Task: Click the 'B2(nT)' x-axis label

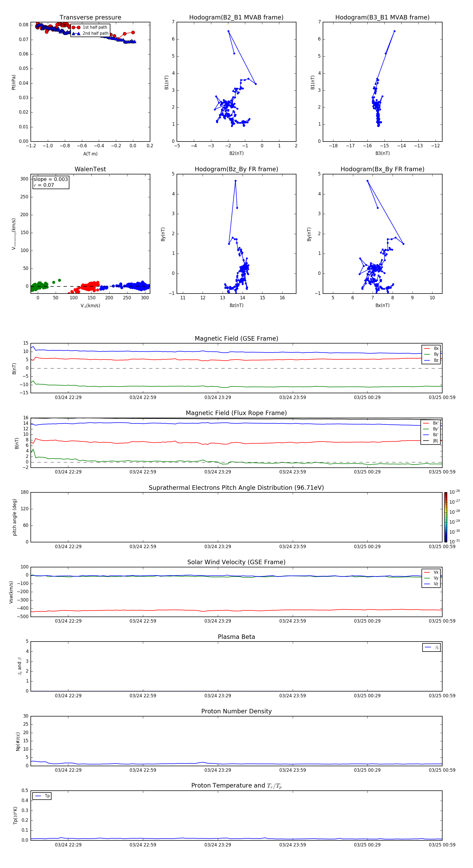Action: pos(236,153)
